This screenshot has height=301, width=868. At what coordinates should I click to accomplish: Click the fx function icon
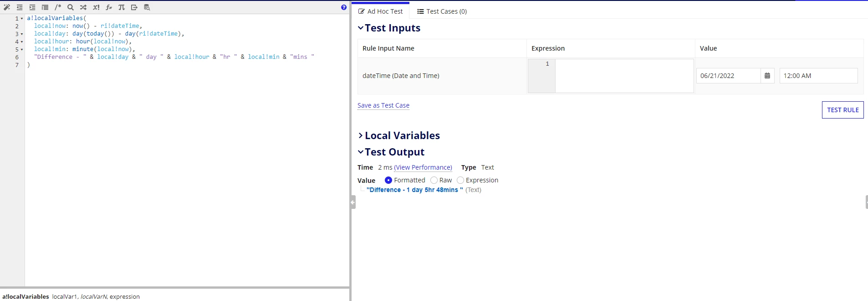[x=109, y=7]
